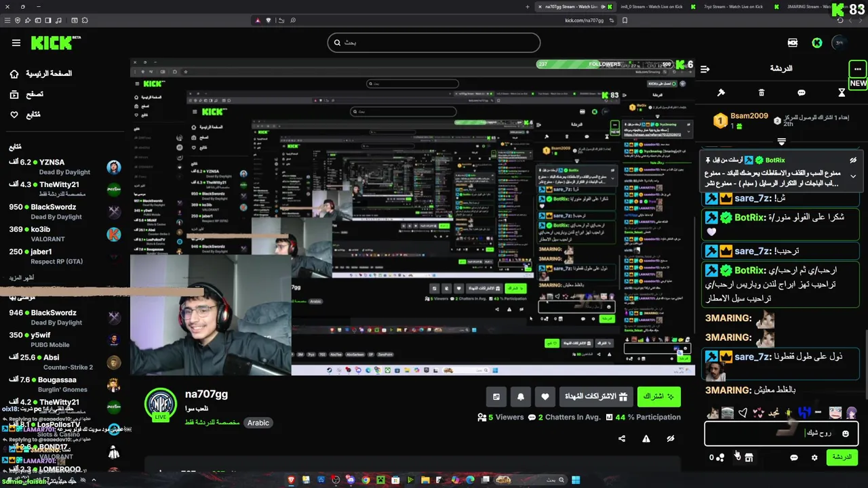
Task: Open the following sidebar item with heart
Action: click(x=26, y=115)
